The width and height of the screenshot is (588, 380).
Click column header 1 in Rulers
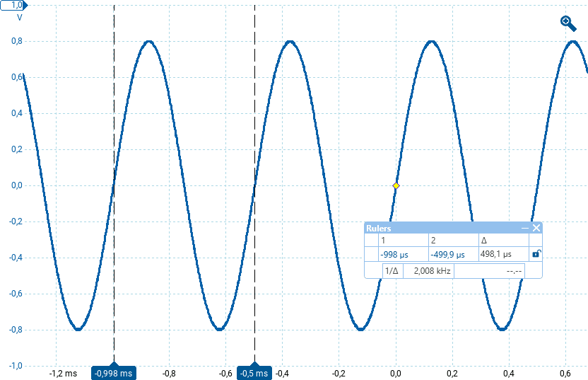point(383,241)
